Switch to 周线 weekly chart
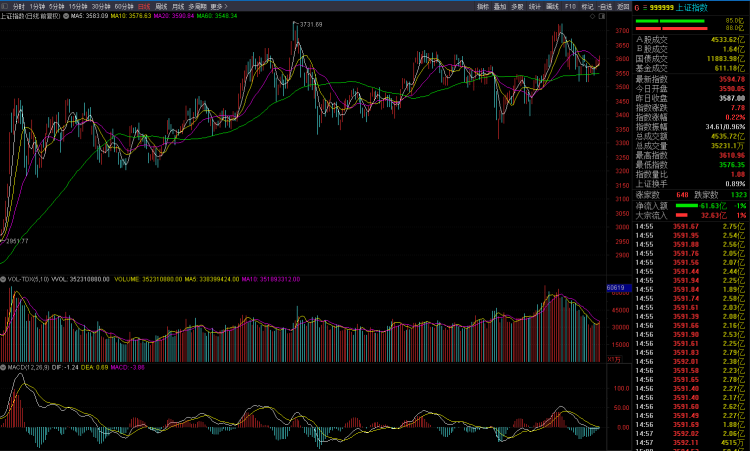This screenshot has width=750, height=451. point(161,7)
